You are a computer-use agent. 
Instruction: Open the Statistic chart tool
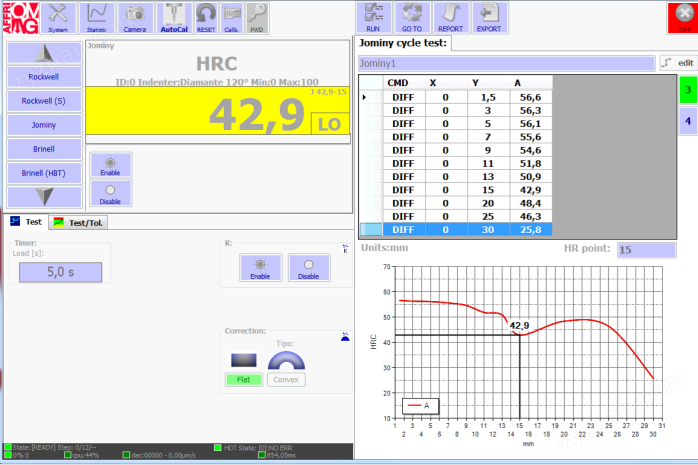tap(98, 15)
